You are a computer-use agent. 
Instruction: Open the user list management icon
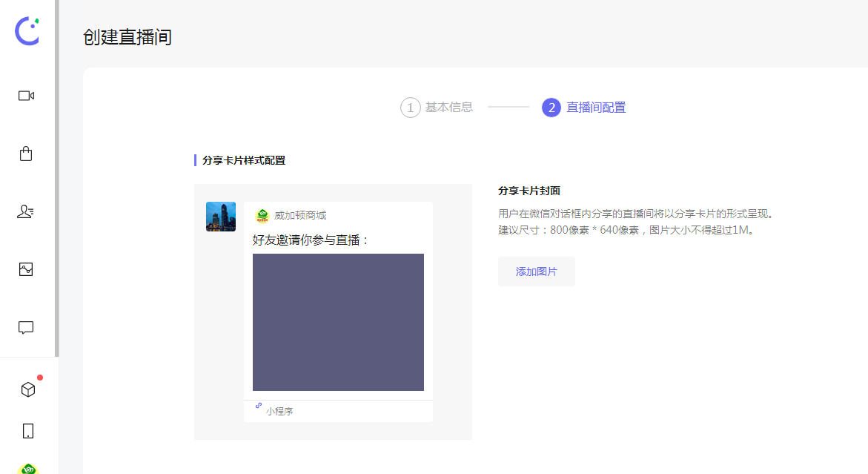coord(25,211)
